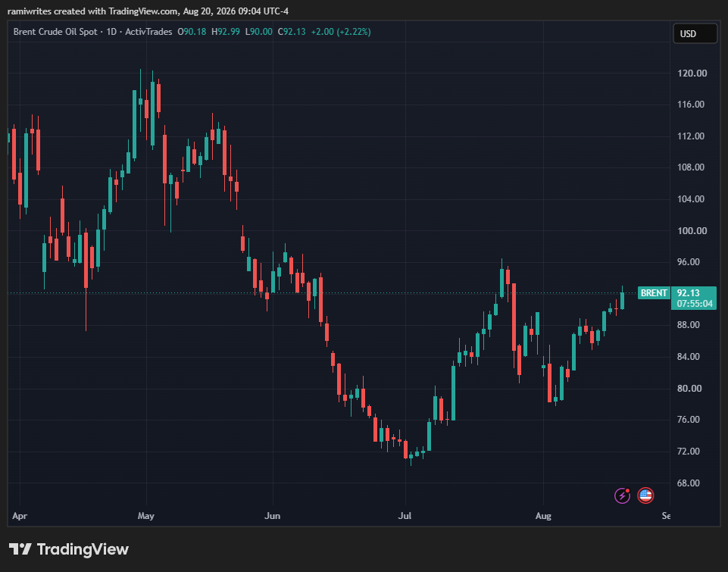Click the change value +2.00 (+2.22%)
Image resolution: width=728 pixels, height=572 pixels.
(341, 32)
